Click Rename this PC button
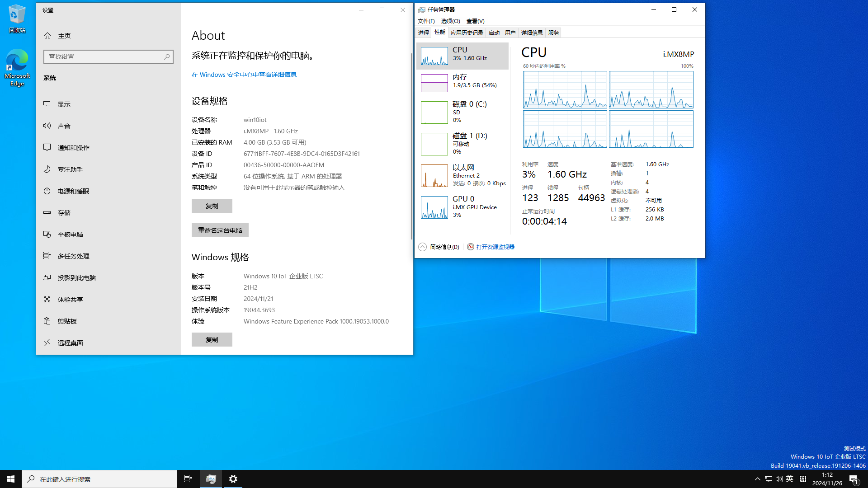 point(220,230)
